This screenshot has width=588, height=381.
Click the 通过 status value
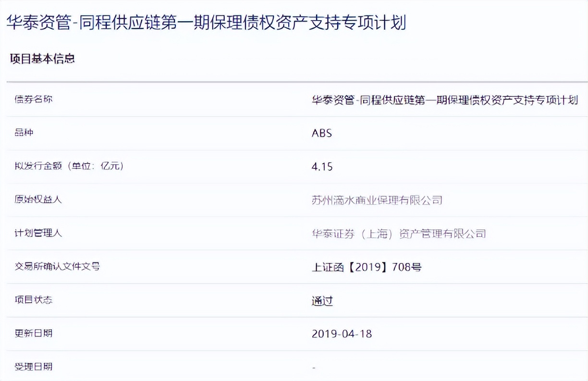[322, 301]
